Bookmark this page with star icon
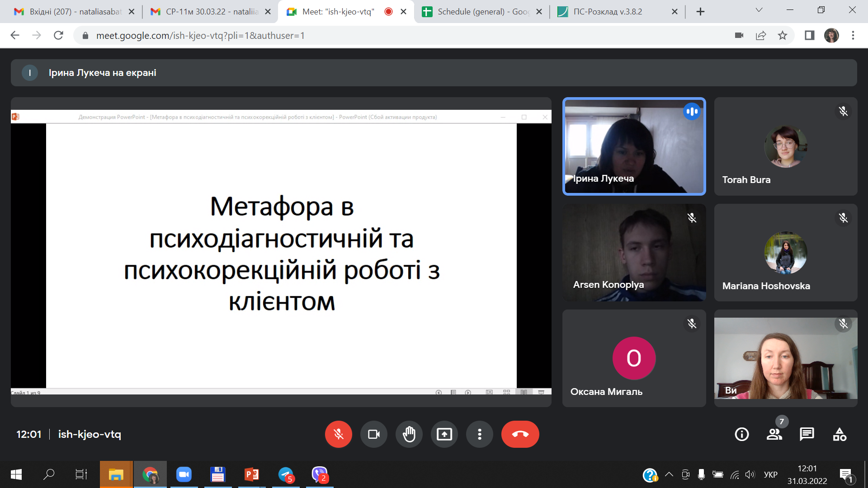 783,35
